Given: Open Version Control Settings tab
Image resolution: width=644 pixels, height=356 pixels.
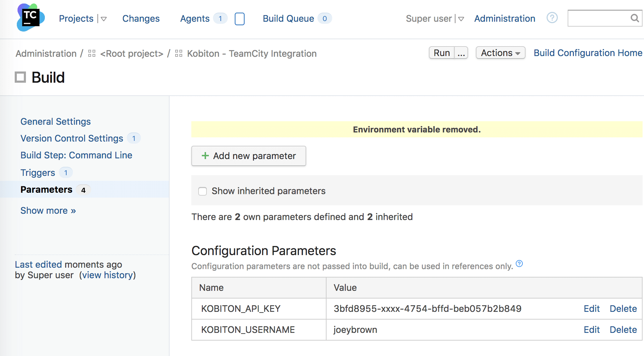Looking at the screenshot, I should [x=72, y=138].
